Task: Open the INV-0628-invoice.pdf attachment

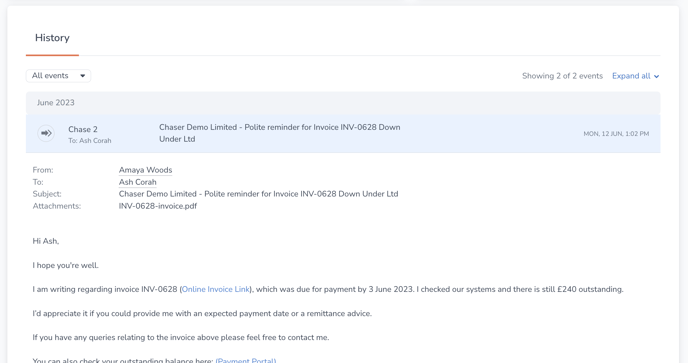Action: 158,206
